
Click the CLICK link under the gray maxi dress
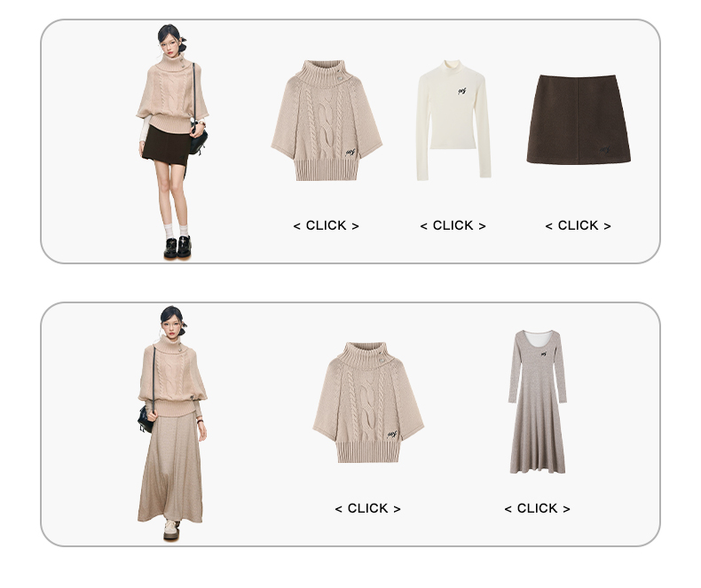tap(537, 508)
